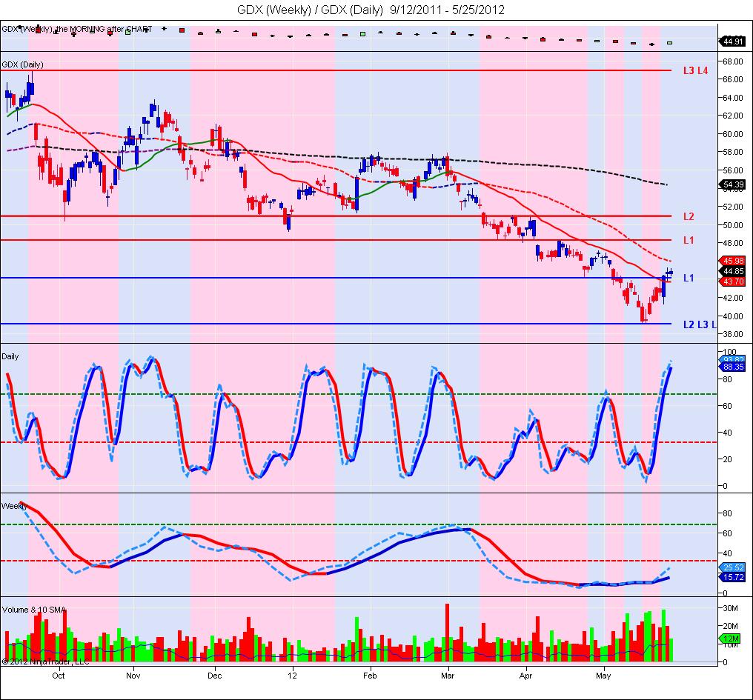The height and width of the screenshot is (700, 753).
Task: Click the 38.00 price axis label
Action: pyautogui.click(x=733, y=334)
